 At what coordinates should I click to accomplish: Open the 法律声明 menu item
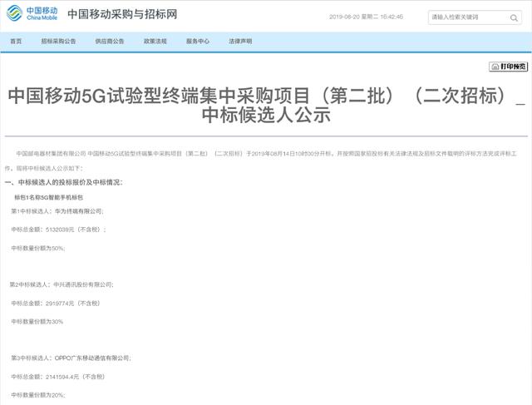click(x=240, y=42)
